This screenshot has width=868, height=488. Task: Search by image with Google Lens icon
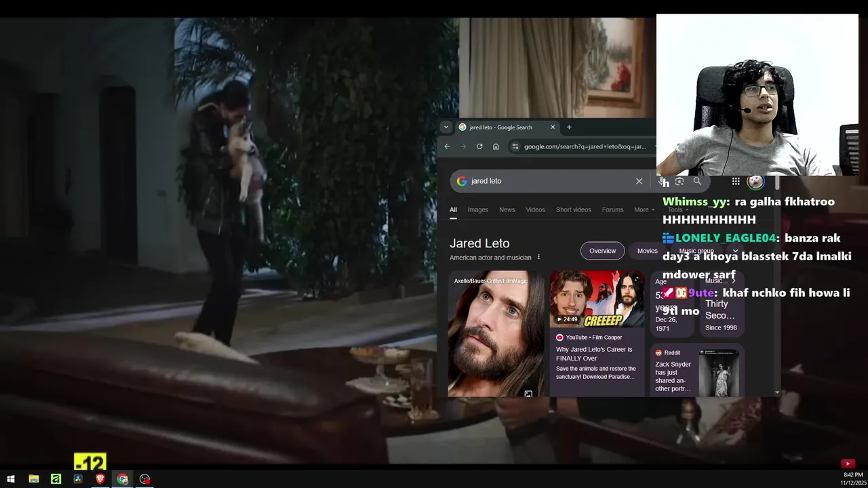679,181
